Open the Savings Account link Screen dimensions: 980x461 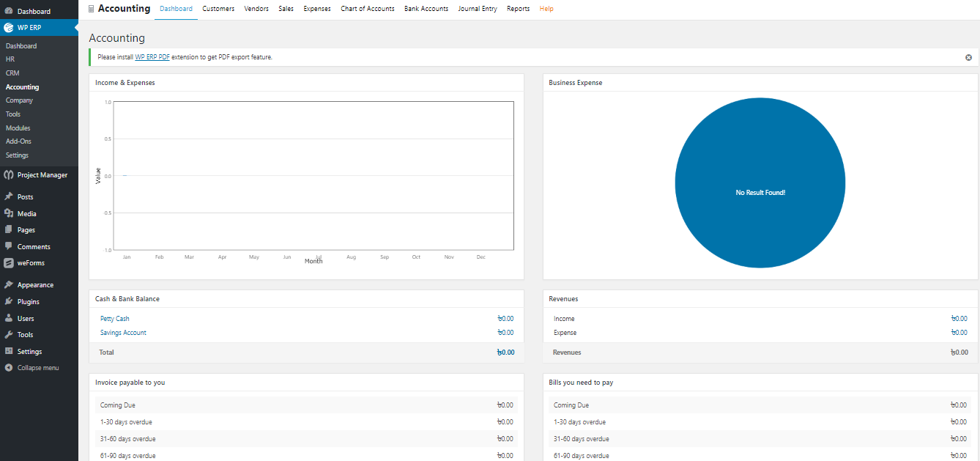pos(123,333)
